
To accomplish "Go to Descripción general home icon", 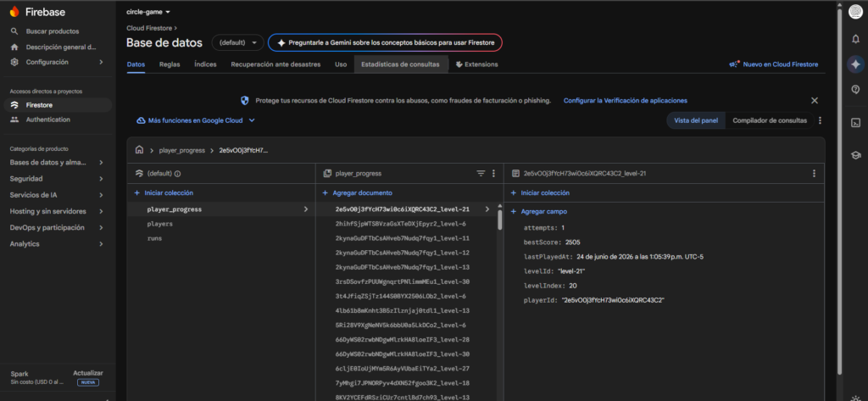I will [x=14, y=47].
